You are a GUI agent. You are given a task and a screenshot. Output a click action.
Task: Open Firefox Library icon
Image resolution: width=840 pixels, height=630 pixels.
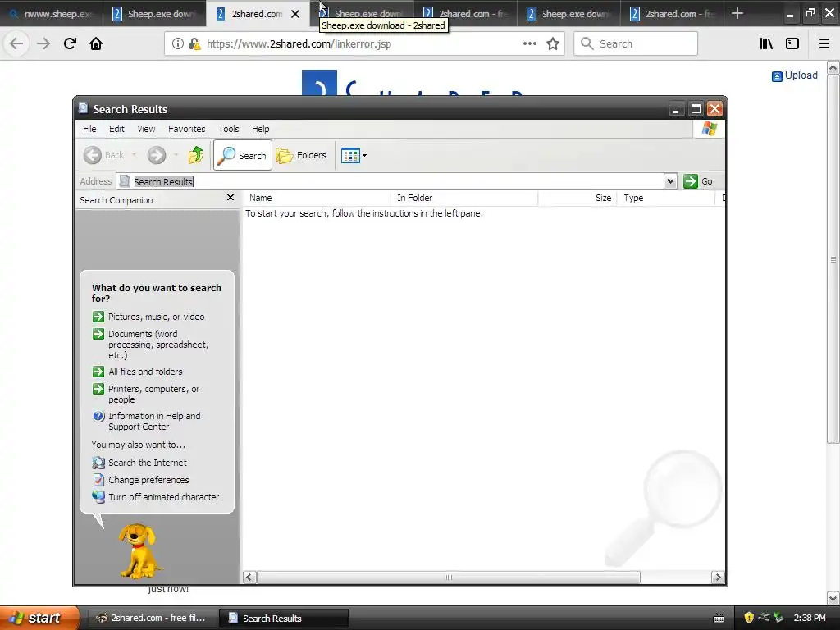pyautogui.click(x=767, y=43)
